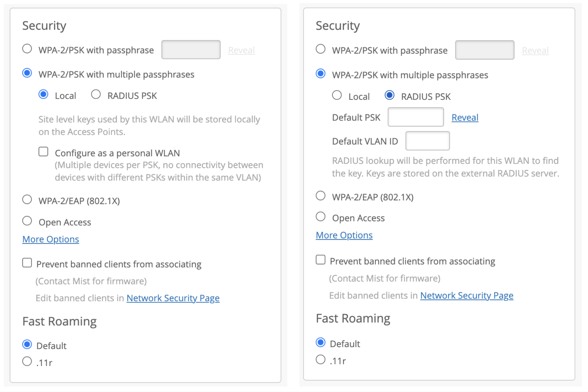Select Local option in right panel

(337, 95)
